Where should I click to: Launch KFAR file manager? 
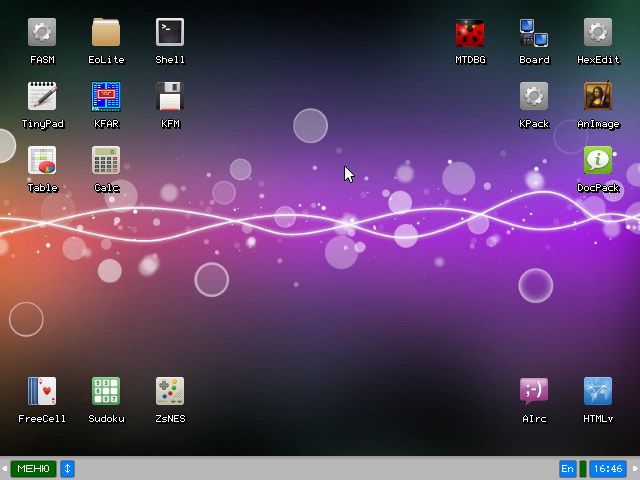coord(106,97)
